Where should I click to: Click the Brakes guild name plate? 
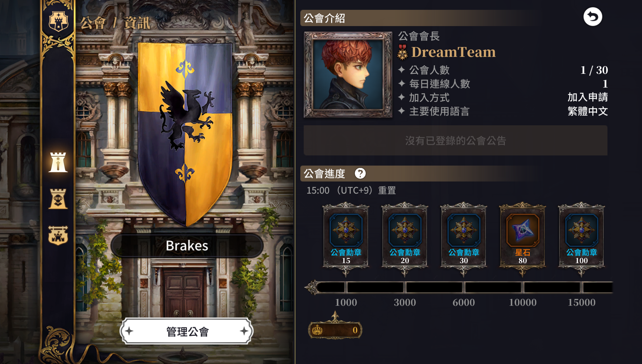click(187, 245)
